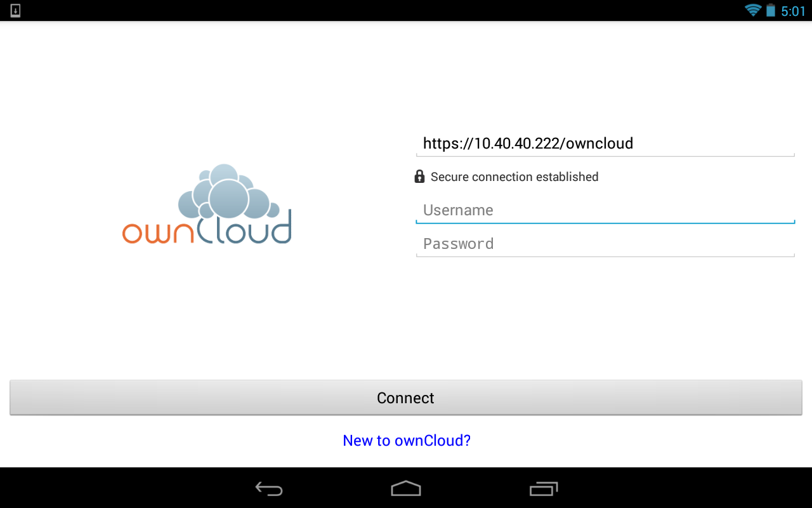Tap the lock icon beside secure connection
This screenshot has width=812, height=508.
click(x=419, y=177)
